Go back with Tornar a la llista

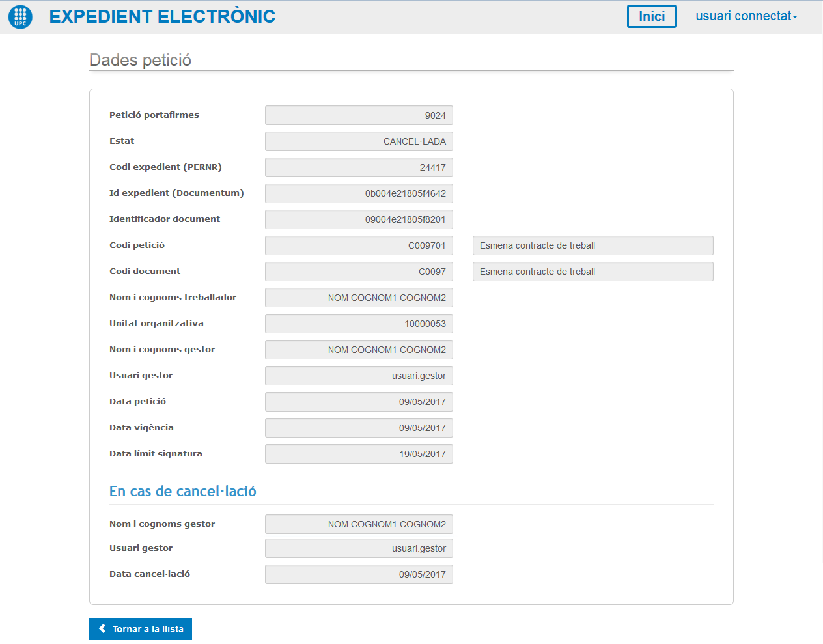click(x=141, y=629)
